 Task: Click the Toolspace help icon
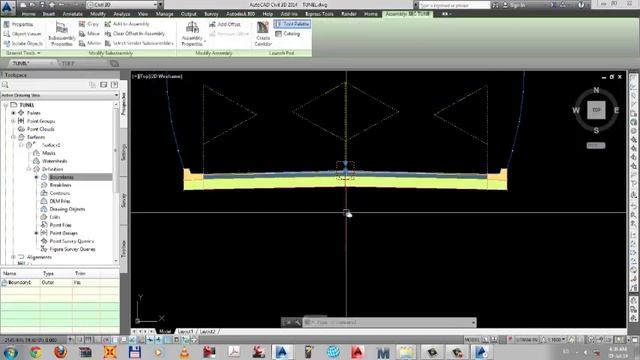114,84
